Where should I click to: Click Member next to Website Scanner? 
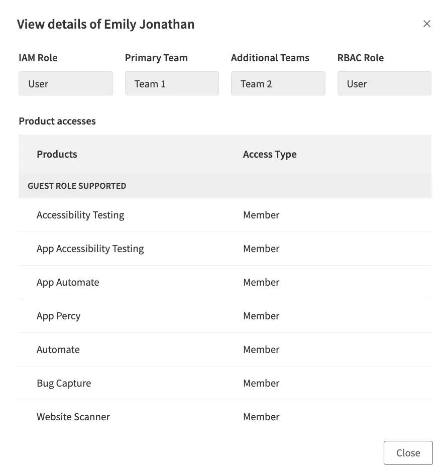pos(261,417)
